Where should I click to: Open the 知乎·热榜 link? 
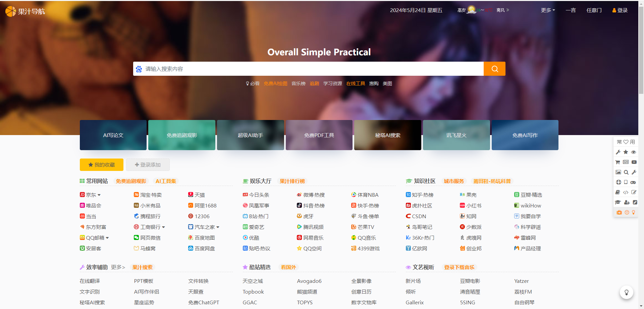point(420,195)
